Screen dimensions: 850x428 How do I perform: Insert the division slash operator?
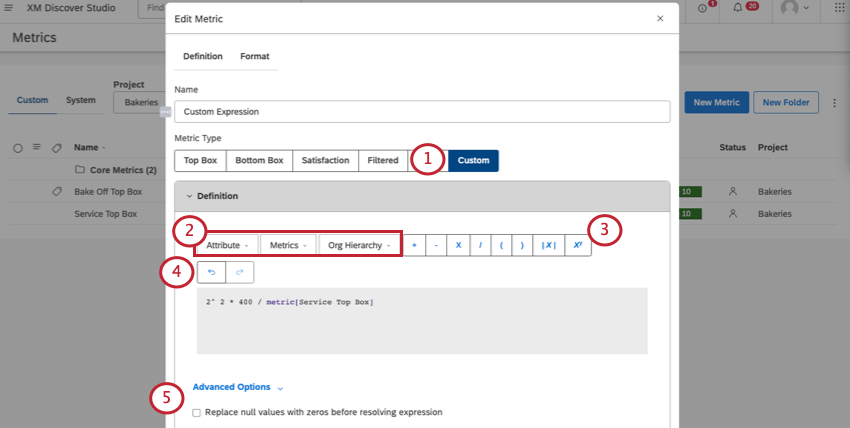coord(480,245)
